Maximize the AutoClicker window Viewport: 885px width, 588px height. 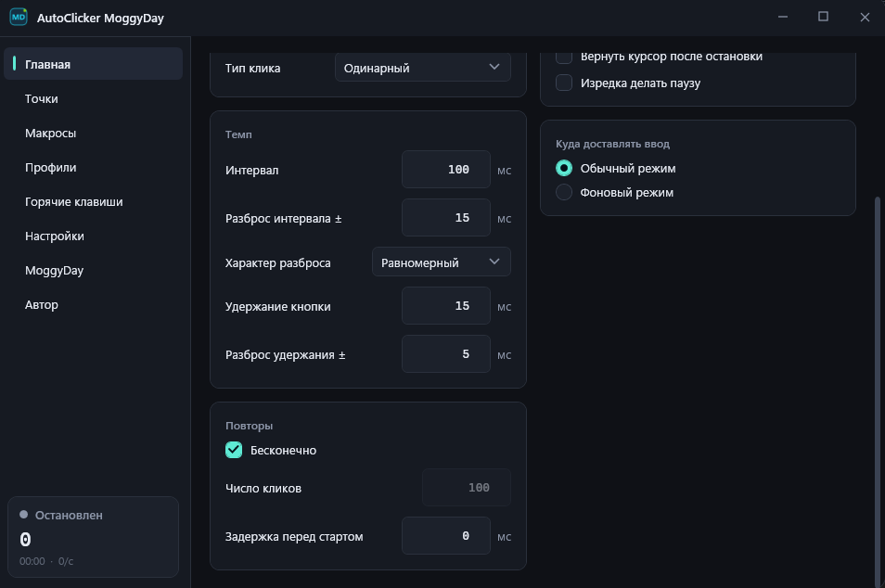click(824, 17)
